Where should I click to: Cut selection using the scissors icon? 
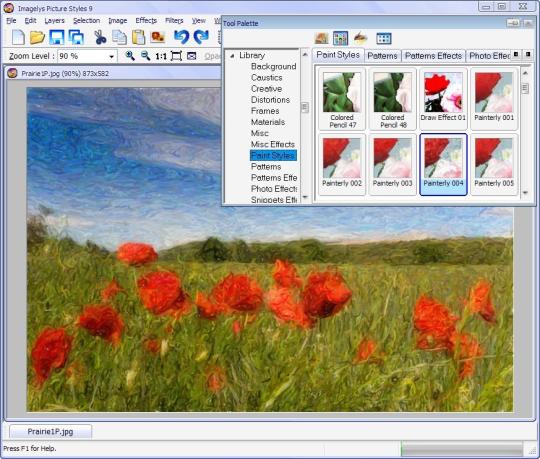[x=100, y=37]
